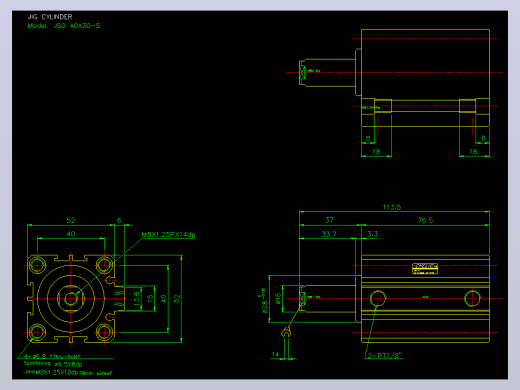Screen dimensions: 520x390
Task: Click the "JIG CYLINDER" title text
Action: [x=50, y=17]
